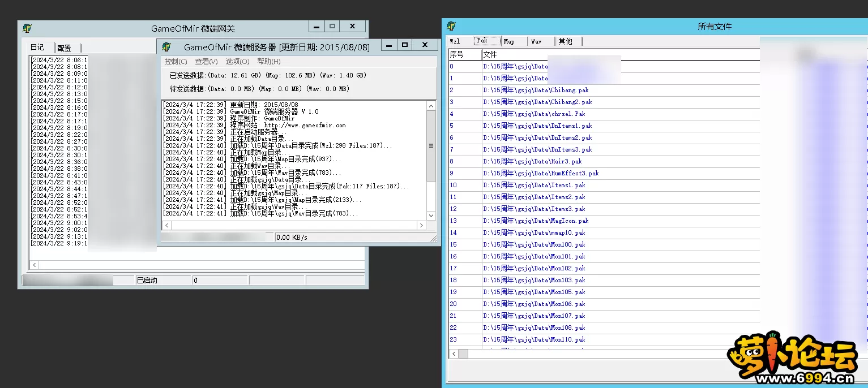Image resolution: width=868 pixels, height=388 pixels.
Task: Select the Items3.pak file row
Action: tap(604, 209)
